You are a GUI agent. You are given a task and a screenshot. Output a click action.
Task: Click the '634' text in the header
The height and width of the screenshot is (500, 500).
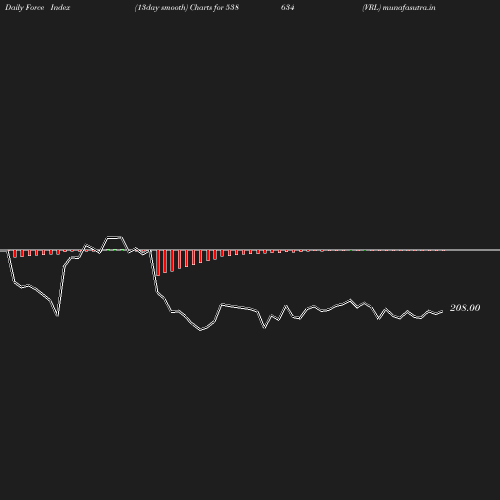(287, 8)
